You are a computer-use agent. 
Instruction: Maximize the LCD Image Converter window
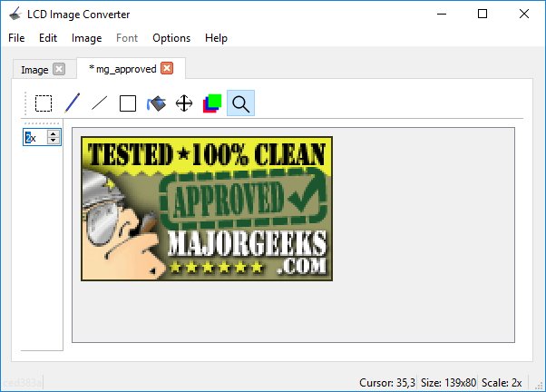point(483,14)
